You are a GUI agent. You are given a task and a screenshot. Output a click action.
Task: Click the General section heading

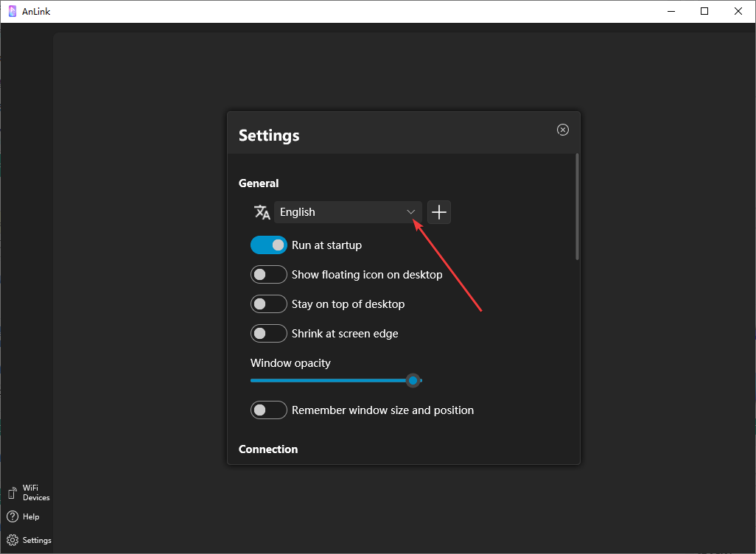(259, 183)
